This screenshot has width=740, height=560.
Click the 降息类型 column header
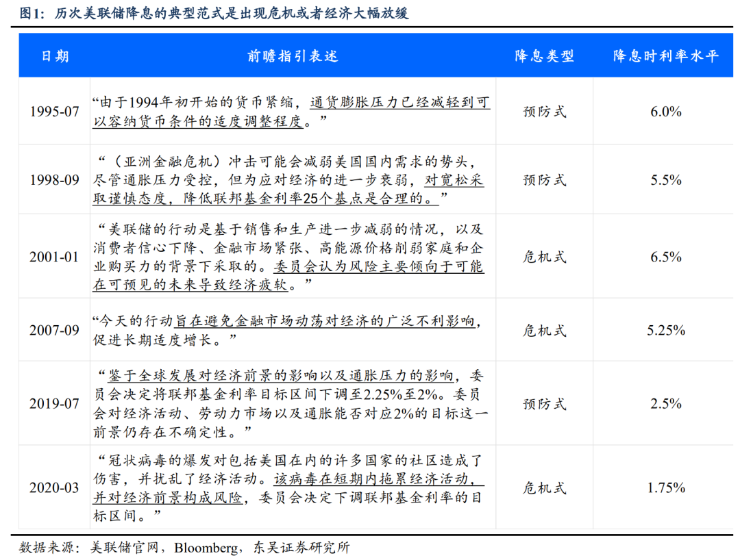pos(545,56)
